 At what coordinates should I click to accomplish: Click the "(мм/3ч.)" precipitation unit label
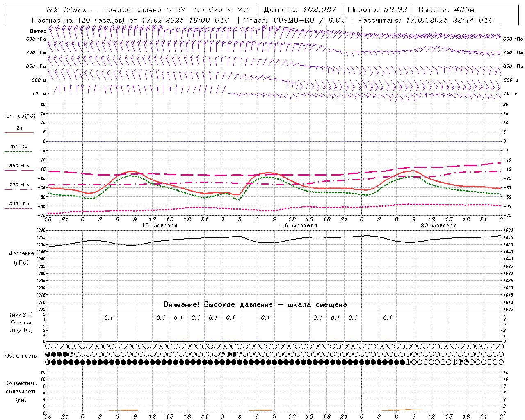click(x=21, y=315)
